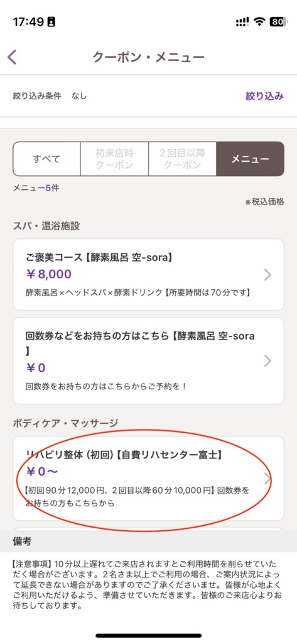Expand chevron on ご褒美コース card

(x=267, y=274)
